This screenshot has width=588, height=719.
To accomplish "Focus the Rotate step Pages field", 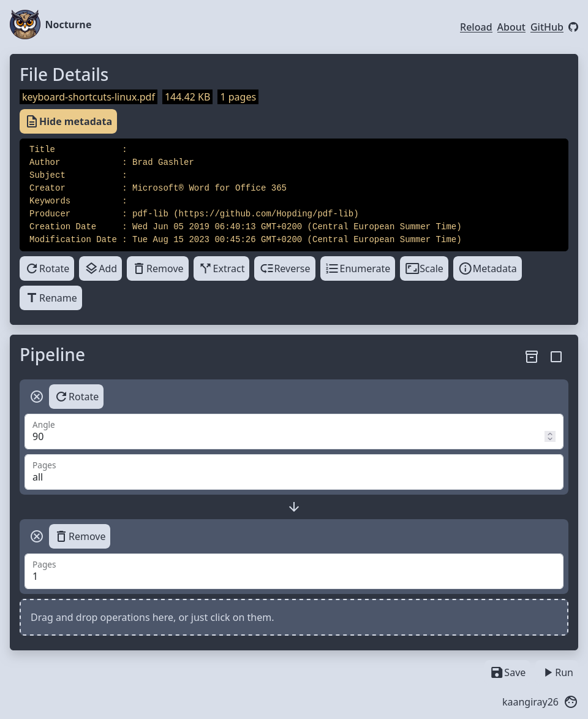I will click(x=294, y=472).
